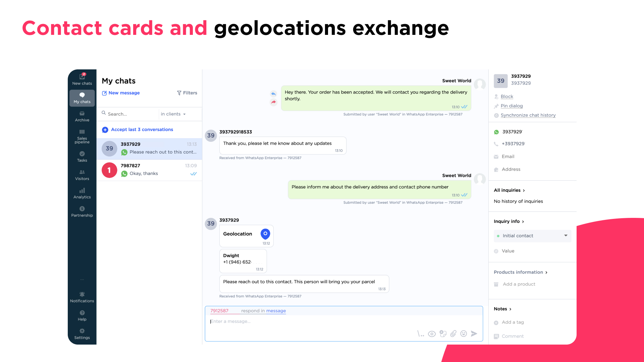Switch to New chats section
Image resolution: width=644 pixels, height=362 pixels.
tap(82, 79)
